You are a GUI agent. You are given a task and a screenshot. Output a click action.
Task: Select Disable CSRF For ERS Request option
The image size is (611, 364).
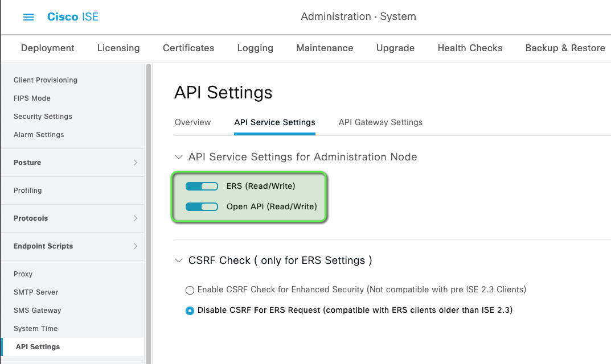coord(190,311)
